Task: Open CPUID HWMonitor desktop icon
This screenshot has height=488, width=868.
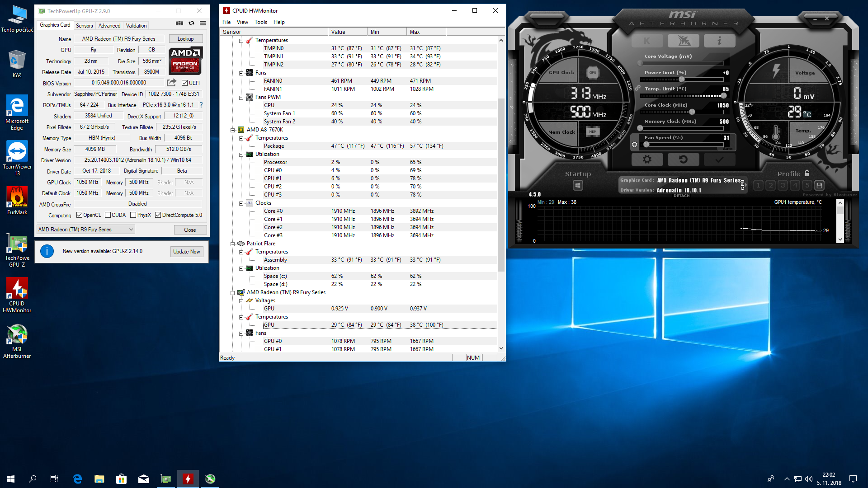Action: pyautogui.click(x=17, y=296)
